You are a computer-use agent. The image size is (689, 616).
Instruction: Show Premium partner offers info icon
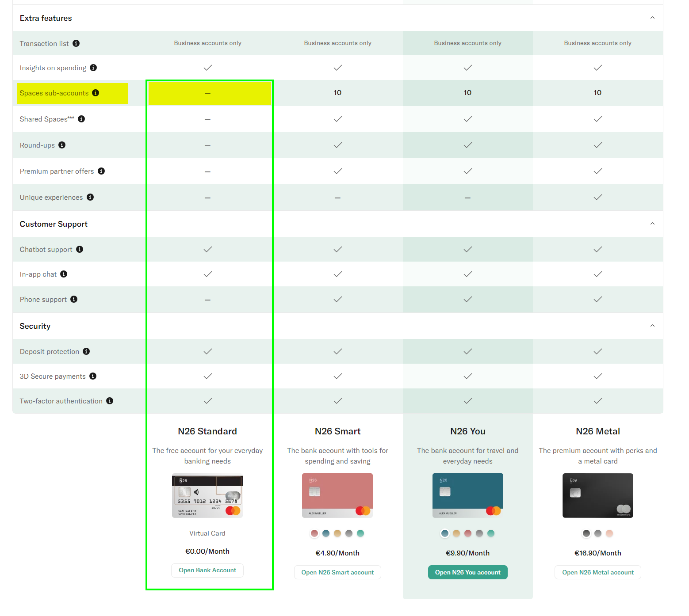coord(101,171)
